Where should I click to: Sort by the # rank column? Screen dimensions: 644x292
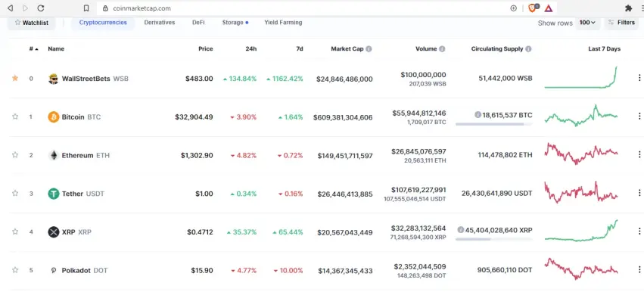tap(34, 49)
